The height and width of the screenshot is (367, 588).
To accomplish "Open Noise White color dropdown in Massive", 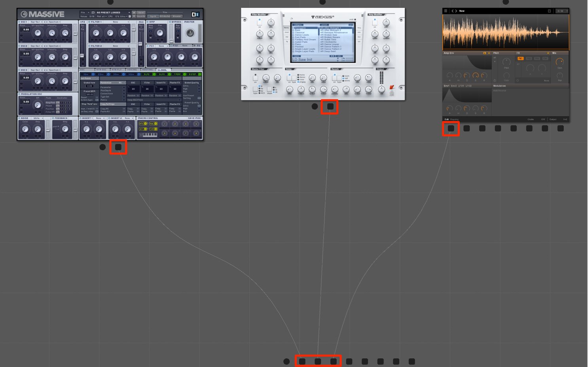I will [38, 118].
